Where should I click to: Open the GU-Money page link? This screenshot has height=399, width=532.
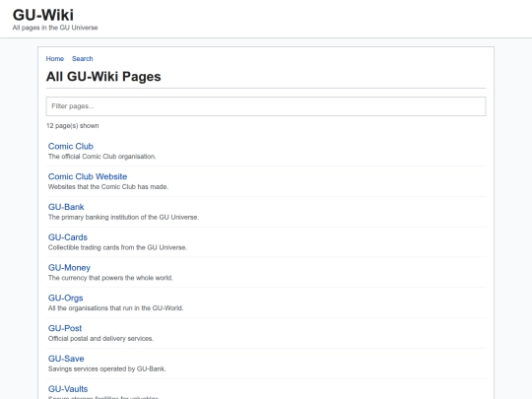[x=69, y=268]
